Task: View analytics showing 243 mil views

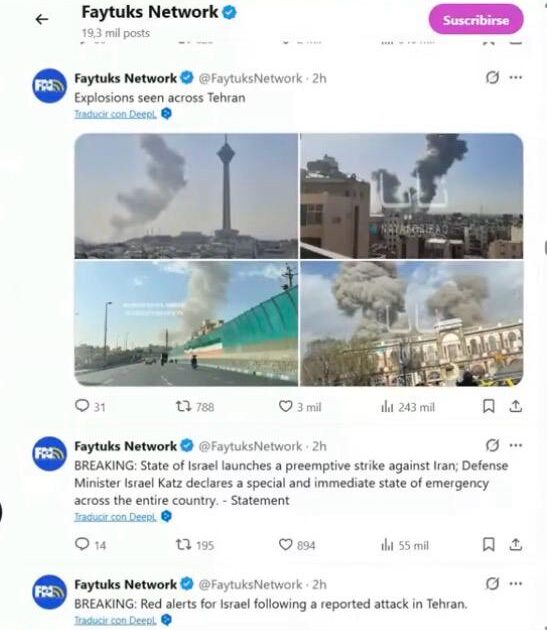Action: pos(408,407)
